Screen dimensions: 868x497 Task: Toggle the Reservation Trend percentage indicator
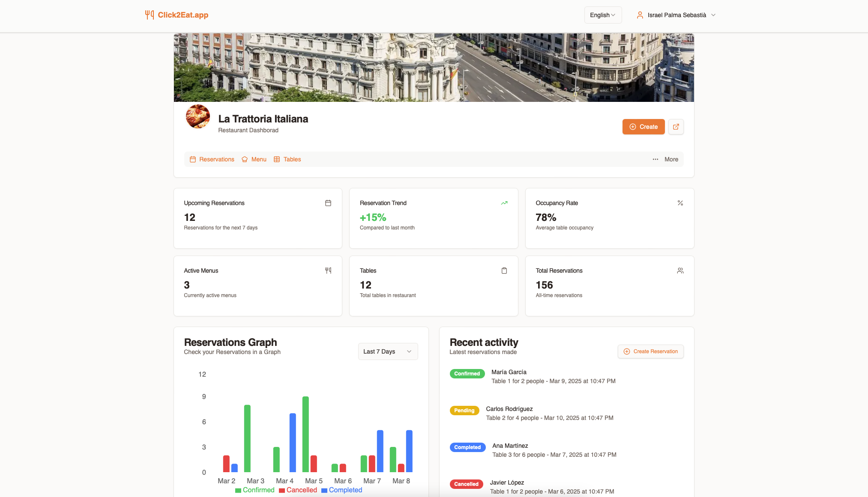click(373, 217)
